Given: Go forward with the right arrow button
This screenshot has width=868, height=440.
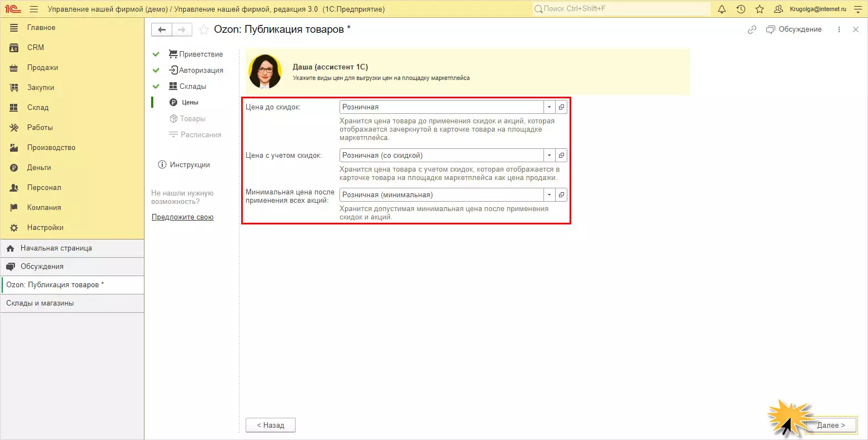Looking at the screenshot, I should 182,29.
